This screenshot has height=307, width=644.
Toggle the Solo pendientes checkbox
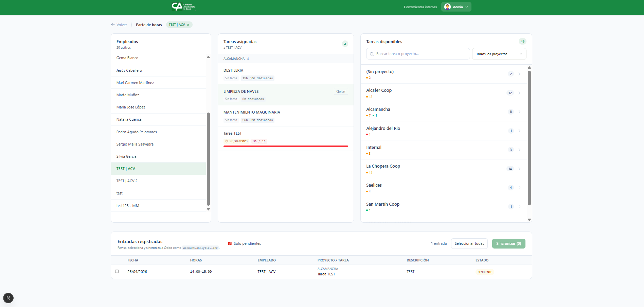tap(230, 243)
